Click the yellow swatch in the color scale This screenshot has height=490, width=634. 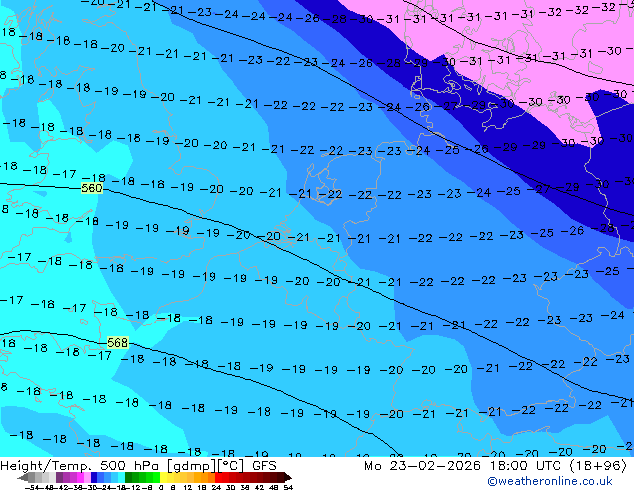click(163, 477)
